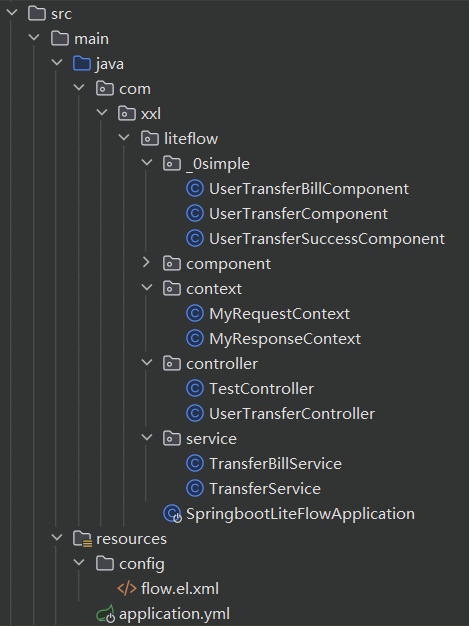
Task: Click the class icon next to MyRequestContext
Action: [195, 313]
